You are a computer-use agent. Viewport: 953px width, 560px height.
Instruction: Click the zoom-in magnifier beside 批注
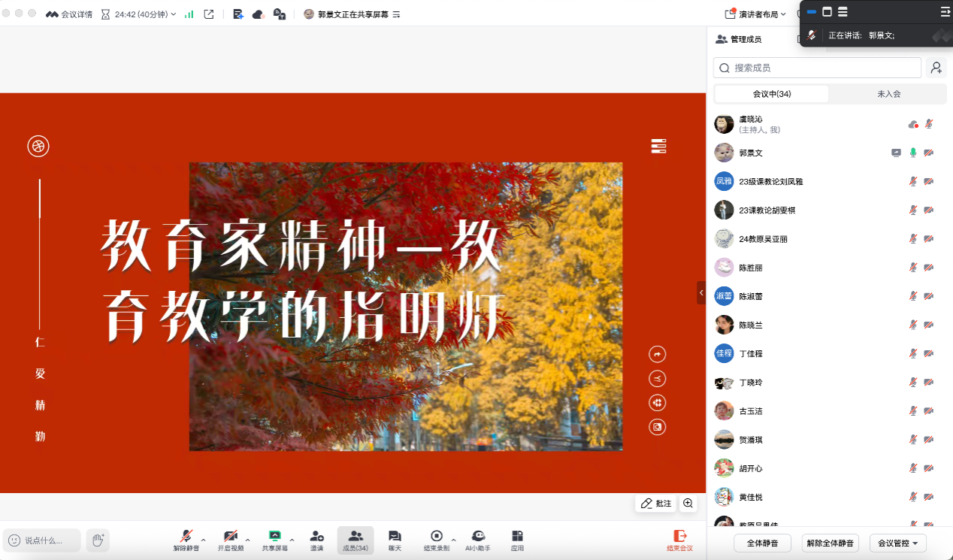pos(688,504)
